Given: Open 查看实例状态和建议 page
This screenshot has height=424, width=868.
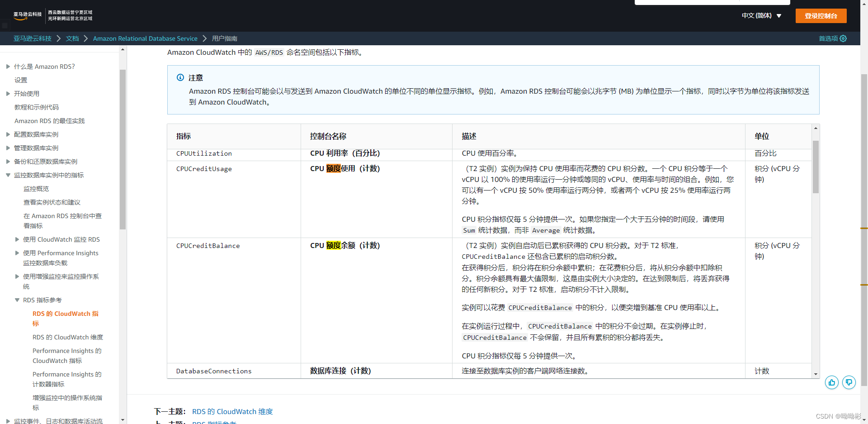Looking at the screenshot, I should (52, 202).
